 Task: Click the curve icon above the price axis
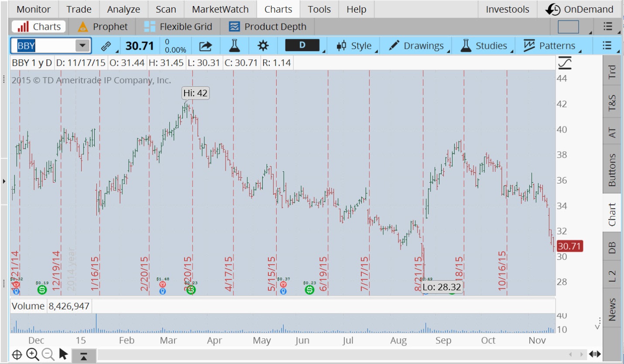coord(565,63)
